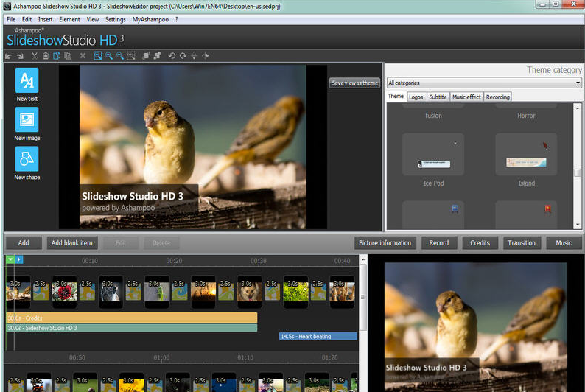Open the Music button
Viewport: 585px width, 392px height.
[564, 243]
